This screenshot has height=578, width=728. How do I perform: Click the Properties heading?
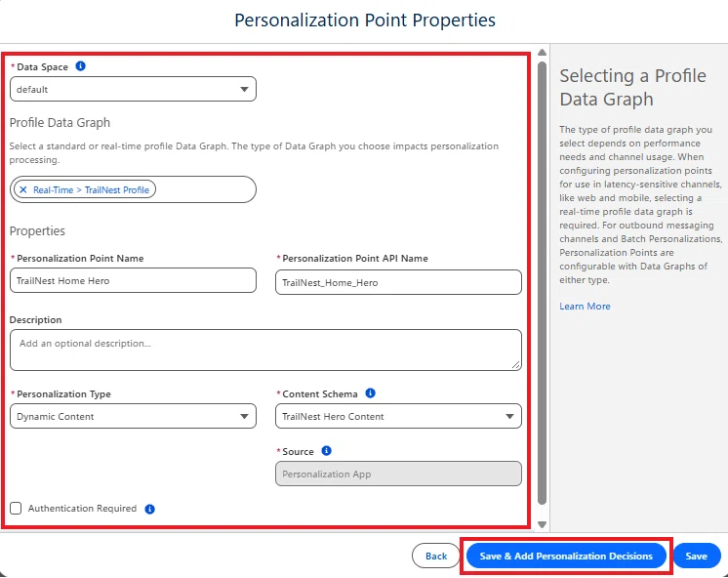[37, 231]
